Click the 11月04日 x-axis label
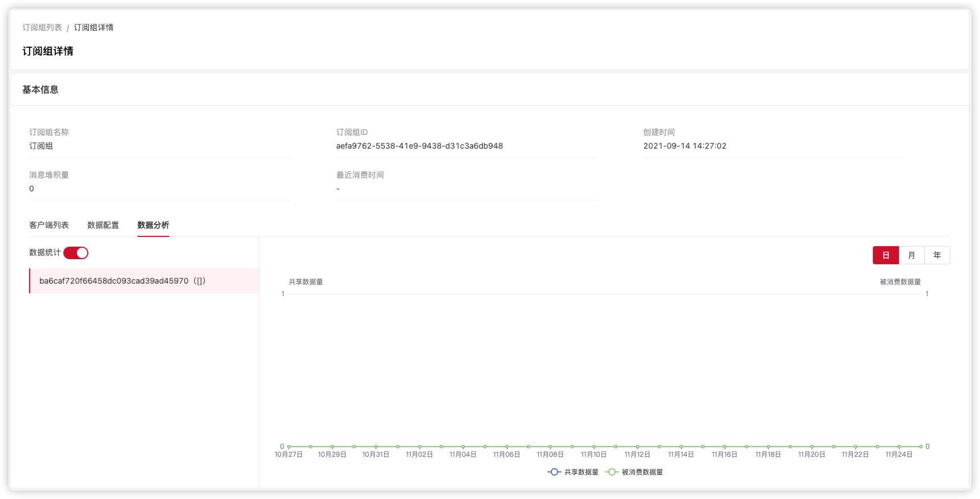Image resolution: width=980 pixels, height=499 pixels. pyautogui.click(x=463, y=455)
